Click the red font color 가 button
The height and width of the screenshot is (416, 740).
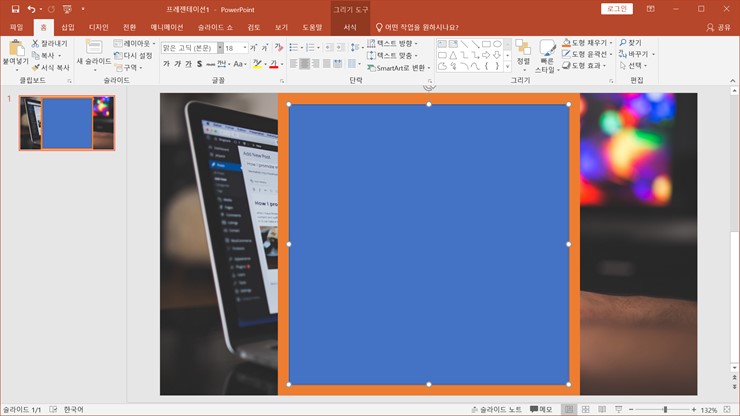coord(274,64)
